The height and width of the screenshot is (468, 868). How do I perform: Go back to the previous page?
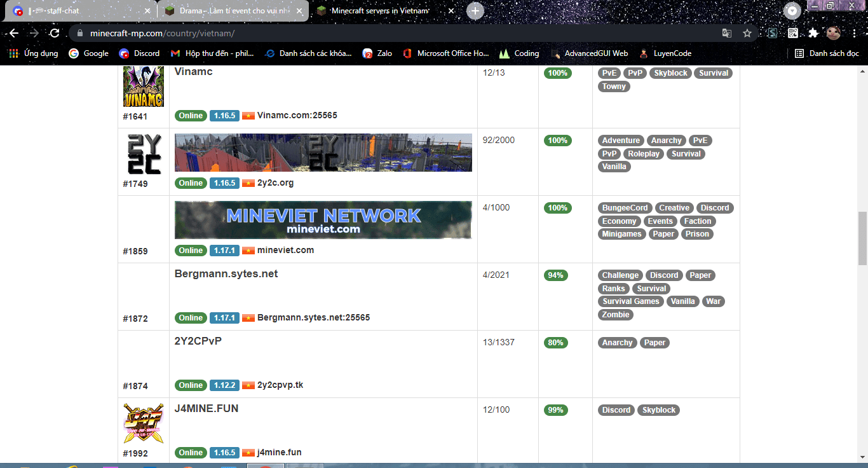(14, 33)
